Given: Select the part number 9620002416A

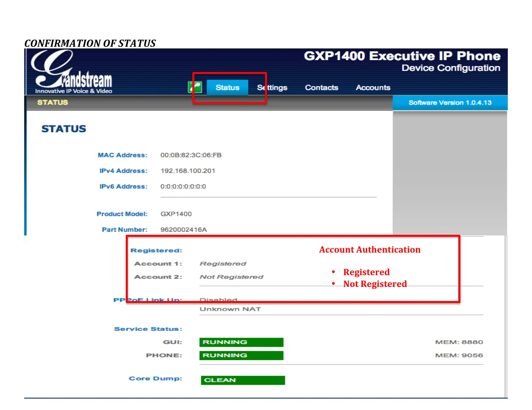Looking at the screenshot, I should (184, 230).
